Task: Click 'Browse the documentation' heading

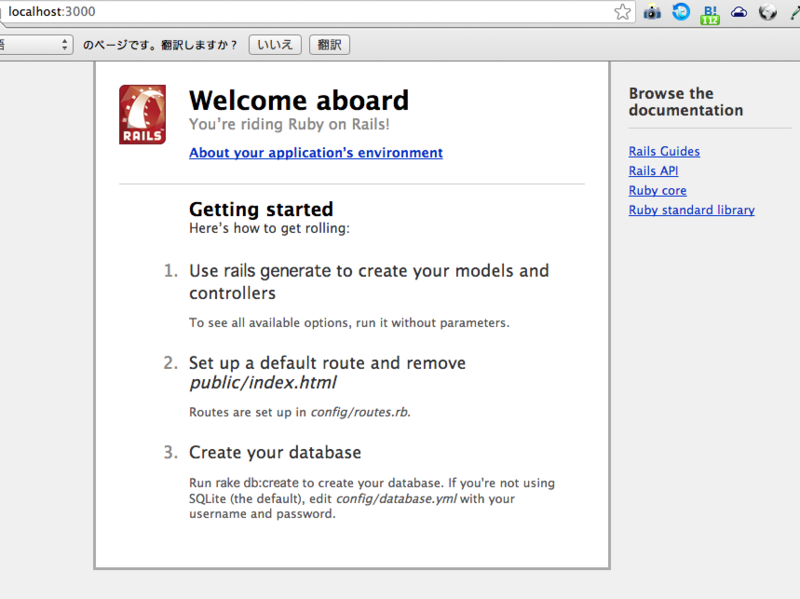Action: 686,102
